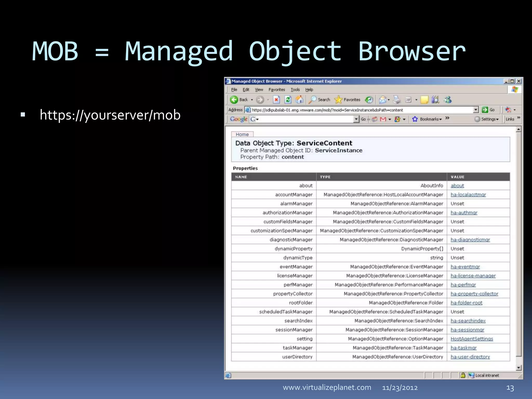Click the Mail envelope icon
Screen dimensions: 532x399
pyautogui.click(x=382, y=100)
